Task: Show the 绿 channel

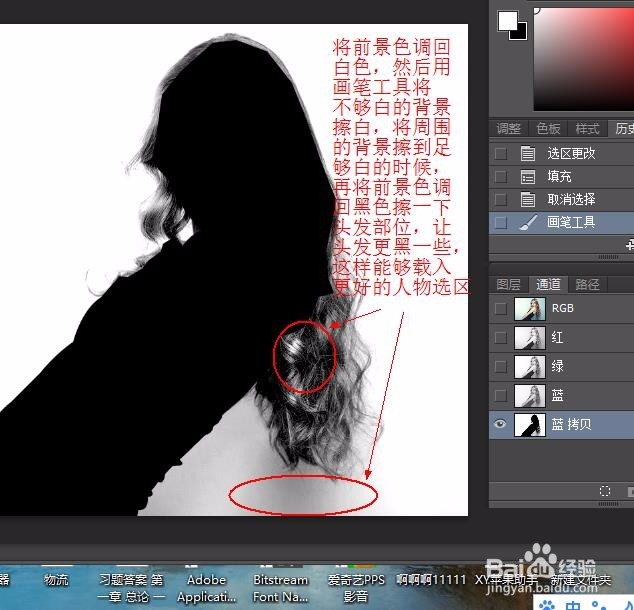Action: tap(501, 367)
